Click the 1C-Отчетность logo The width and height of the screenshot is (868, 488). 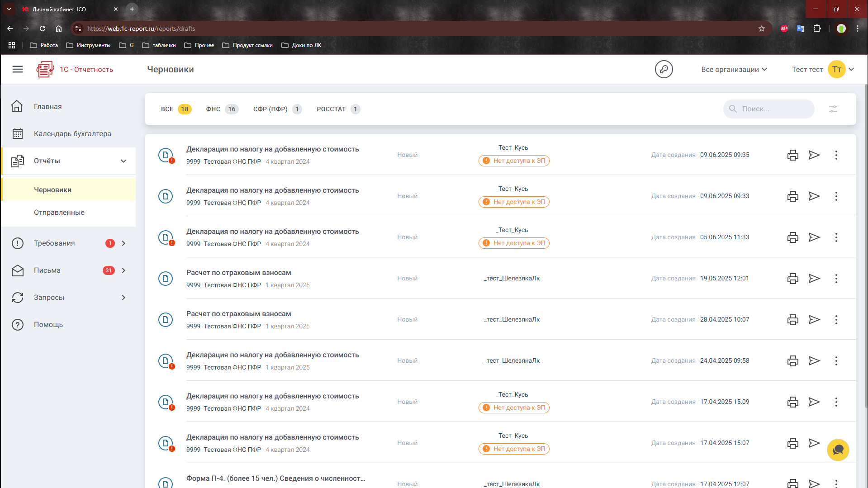(75, 69)
